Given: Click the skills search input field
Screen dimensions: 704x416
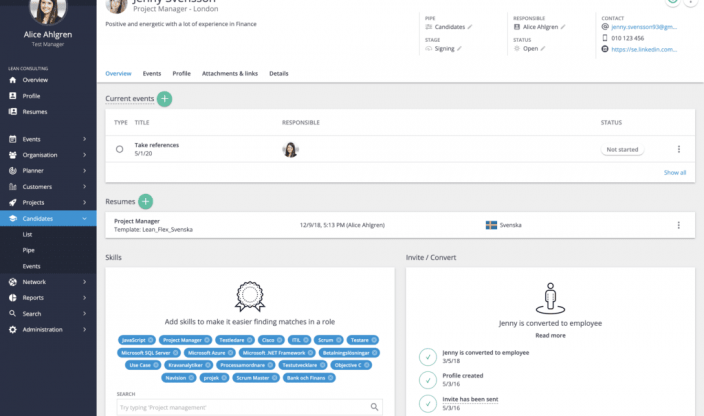Looking at the screenshot, I should (240, 407).
